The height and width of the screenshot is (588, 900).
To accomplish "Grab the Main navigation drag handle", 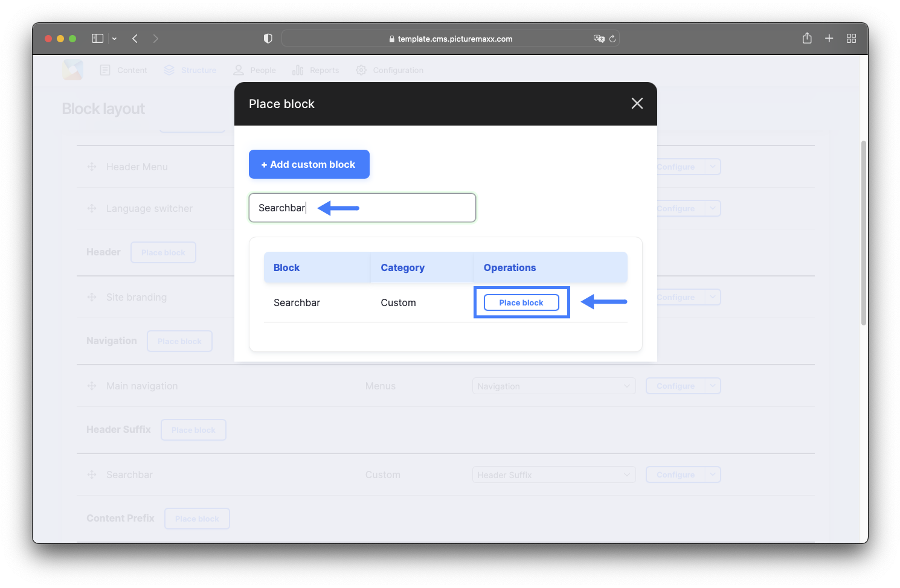I will (92, 386).
